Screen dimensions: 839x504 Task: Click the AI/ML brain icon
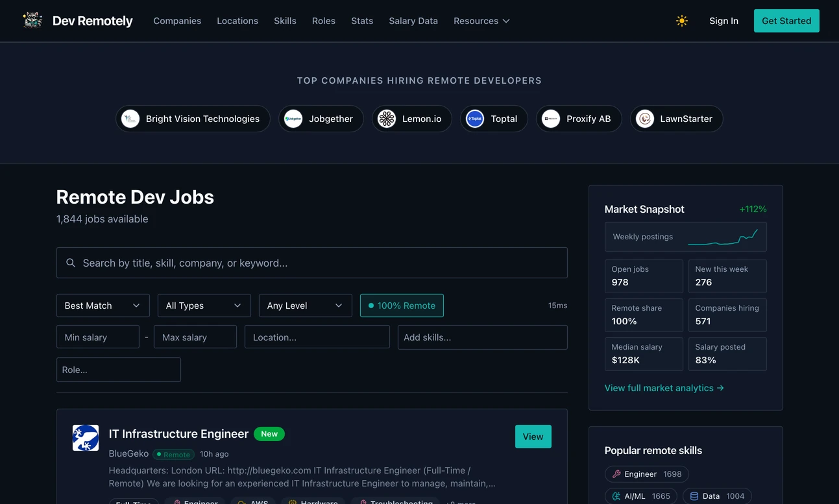point(616,496)
